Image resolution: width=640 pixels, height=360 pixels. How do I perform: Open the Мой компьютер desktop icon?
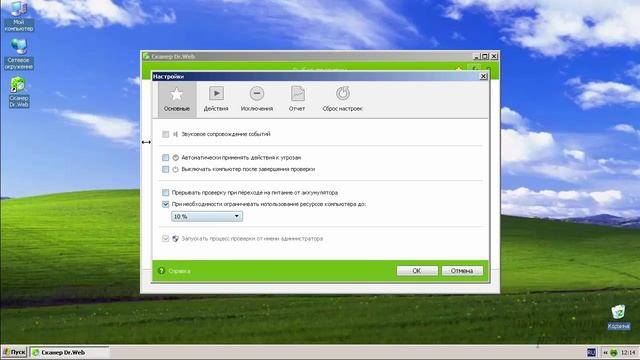coord(19,16)
